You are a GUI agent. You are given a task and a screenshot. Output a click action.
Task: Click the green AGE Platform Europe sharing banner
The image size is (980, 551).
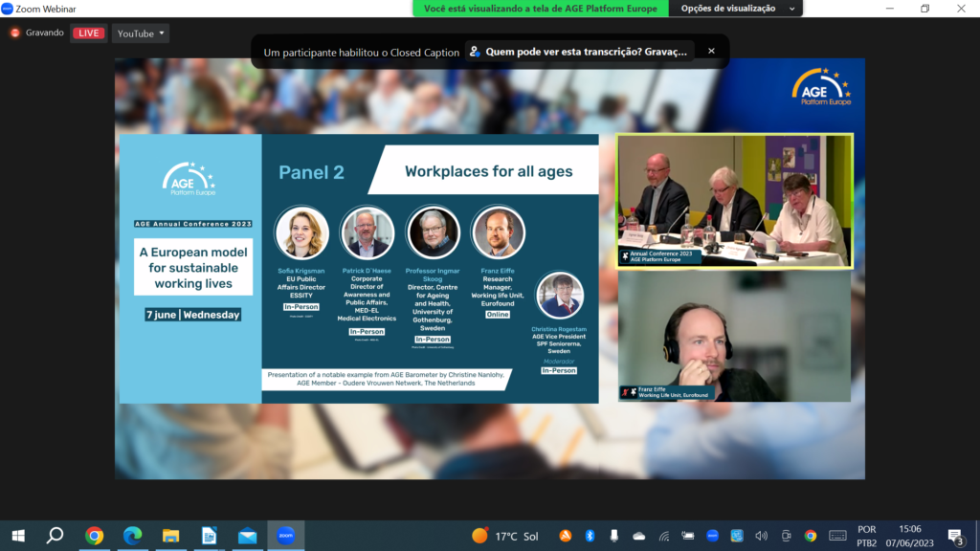point(541,8)
